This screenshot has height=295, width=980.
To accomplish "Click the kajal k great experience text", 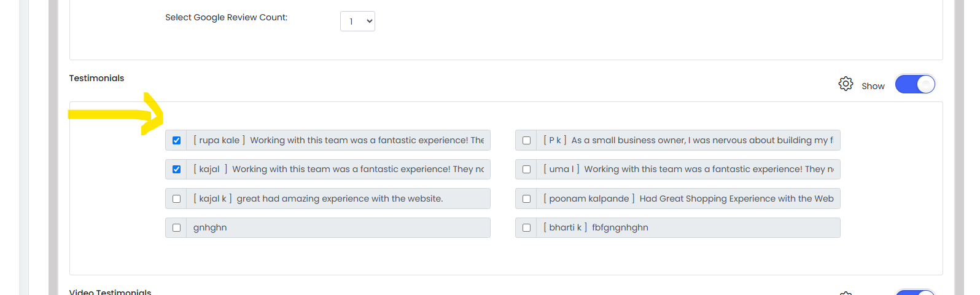I will pos(338,199).
